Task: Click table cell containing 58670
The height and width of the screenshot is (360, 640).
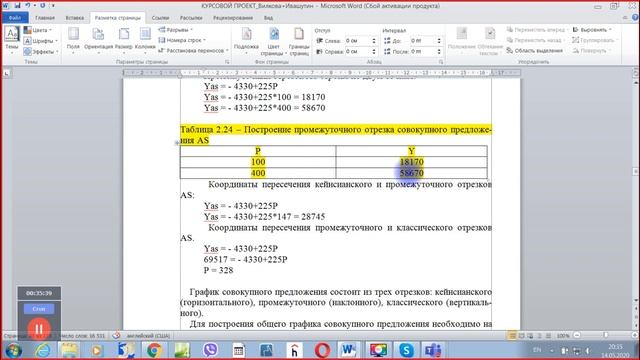Action: [x=411, y=173]
